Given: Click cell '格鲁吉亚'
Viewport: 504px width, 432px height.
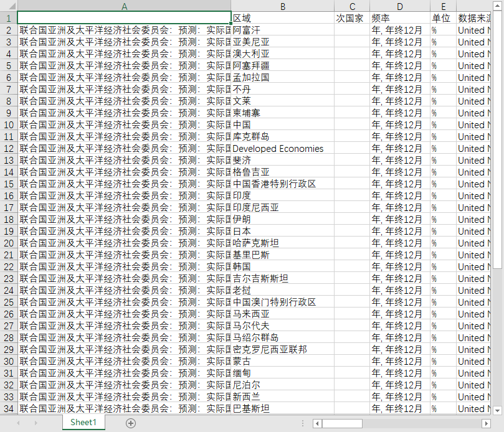Looking at the screenshot, I should [283, 172].
